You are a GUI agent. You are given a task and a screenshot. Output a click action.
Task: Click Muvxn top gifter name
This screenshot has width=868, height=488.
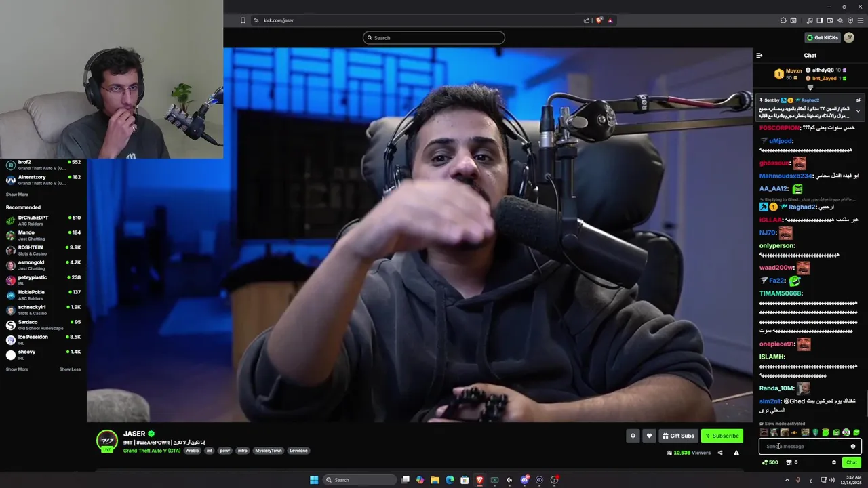[793, 71]
